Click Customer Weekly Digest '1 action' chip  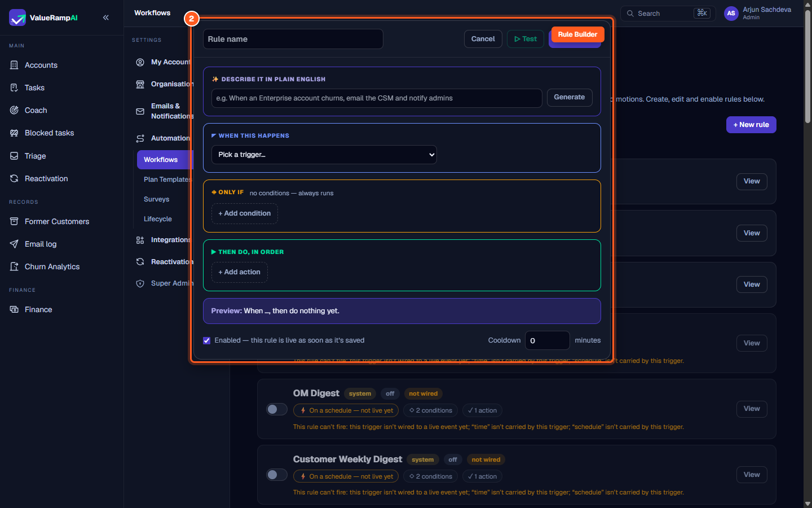point(483,476)
